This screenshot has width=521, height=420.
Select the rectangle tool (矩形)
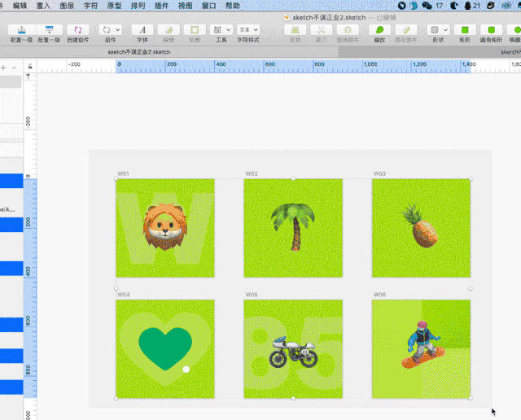pos(465,30)
